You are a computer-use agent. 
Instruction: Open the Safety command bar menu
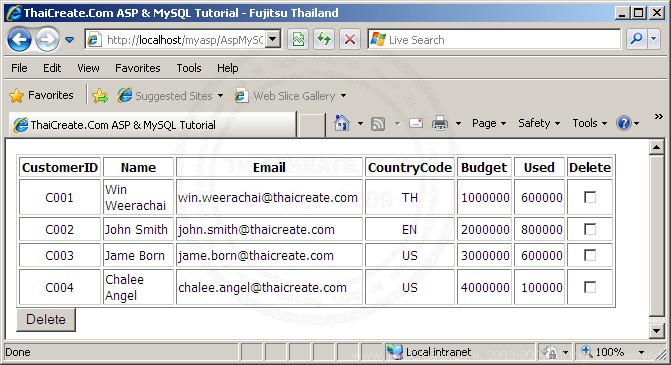[539, 123]
